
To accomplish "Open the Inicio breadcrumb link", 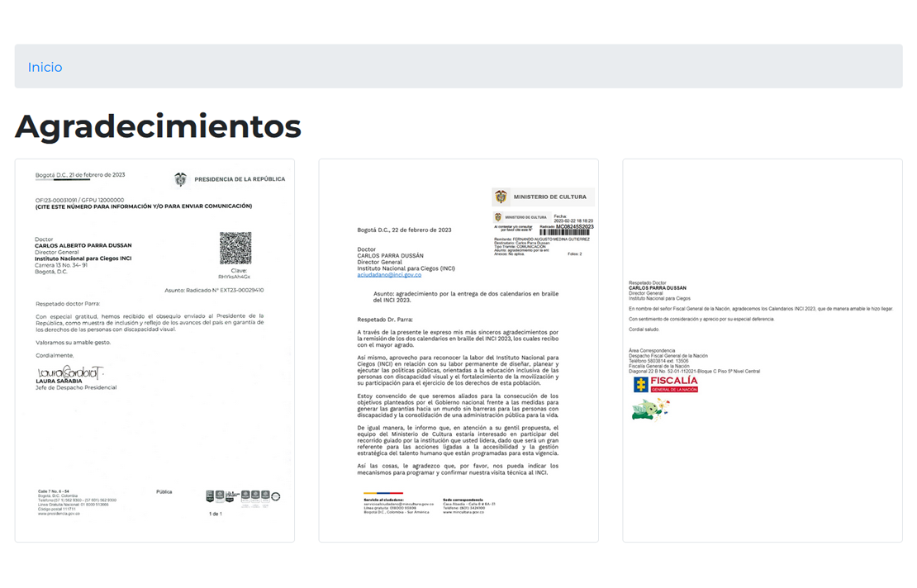I will tap(45, 66).
